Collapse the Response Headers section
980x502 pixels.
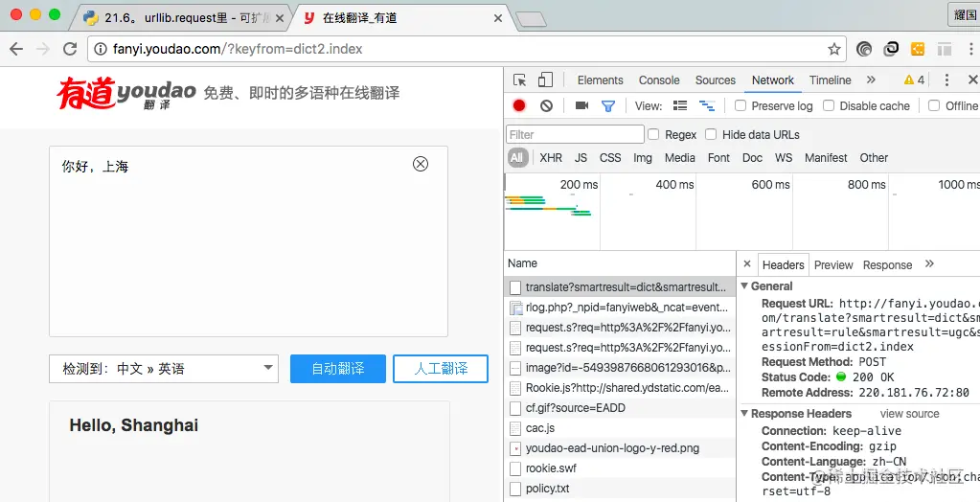pyautogui.click(x=744, y=413)
